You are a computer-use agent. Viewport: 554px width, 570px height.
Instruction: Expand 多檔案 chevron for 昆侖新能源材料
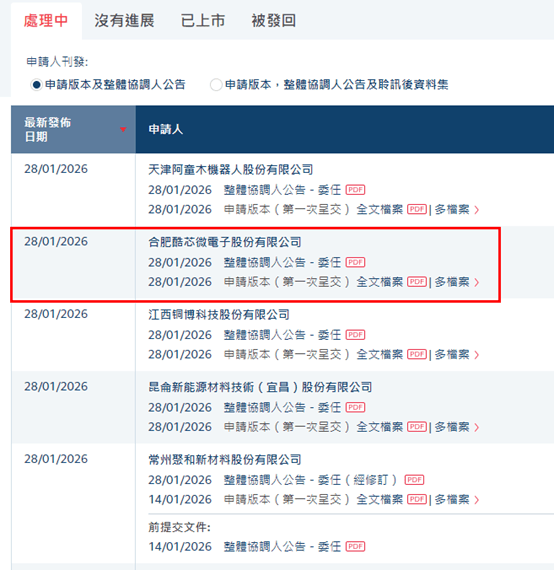(x=477, y=427)
